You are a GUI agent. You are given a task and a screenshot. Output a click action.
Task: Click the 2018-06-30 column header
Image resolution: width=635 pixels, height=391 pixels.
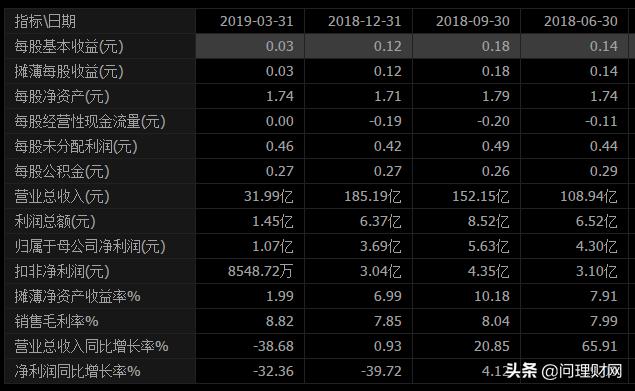581,21
